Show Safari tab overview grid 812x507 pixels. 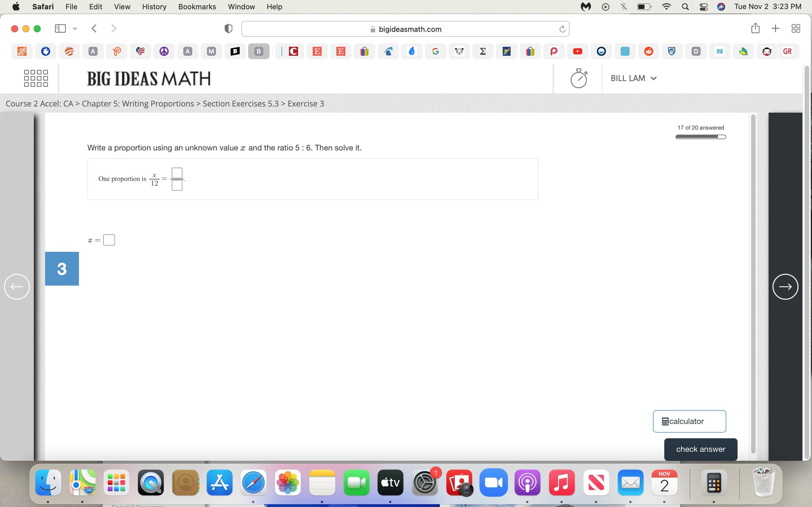(x=796, y=28)
